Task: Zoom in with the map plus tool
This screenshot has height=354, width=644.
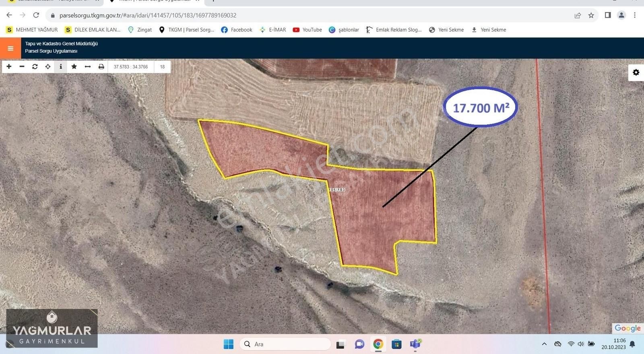Action: [9, 67]
